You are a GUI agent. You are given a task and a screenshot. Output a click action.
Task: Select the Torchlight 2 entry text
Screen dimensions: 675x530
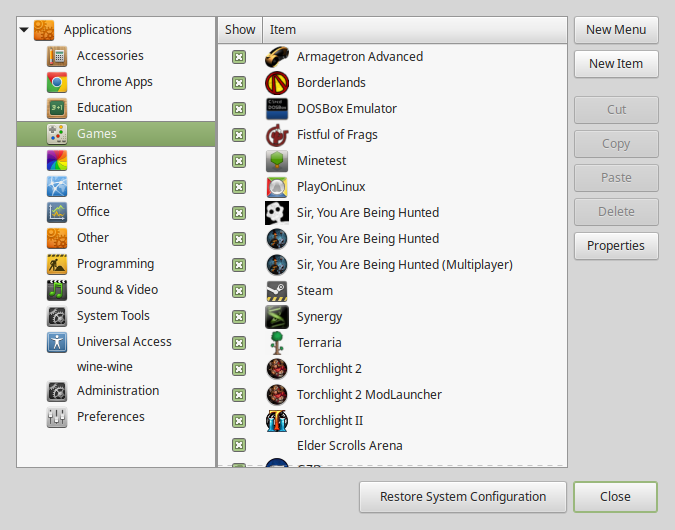point(329,369)
